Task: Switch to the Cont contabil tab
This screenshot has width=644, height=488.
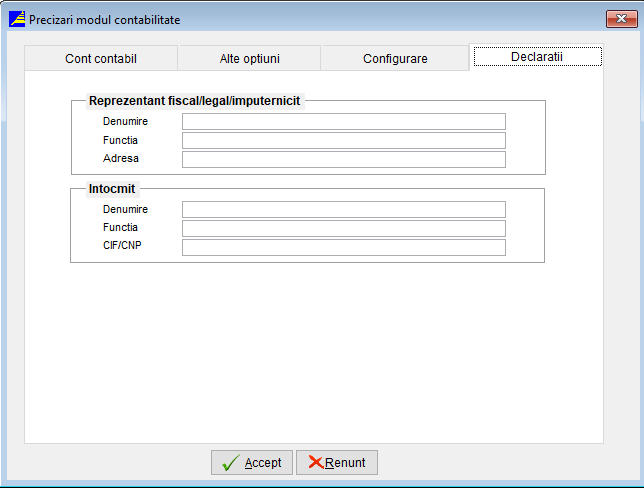Action: 100,59
